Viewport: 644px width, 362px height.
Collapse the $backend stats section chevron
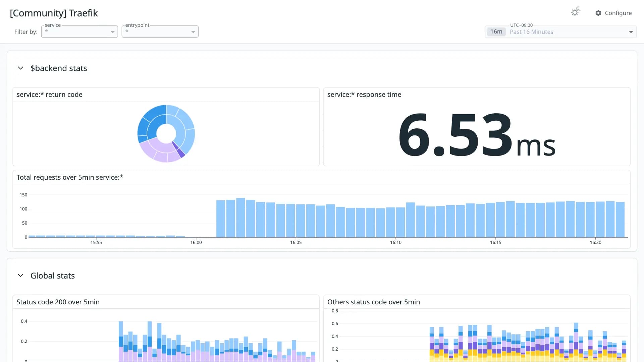pos(20,68)
